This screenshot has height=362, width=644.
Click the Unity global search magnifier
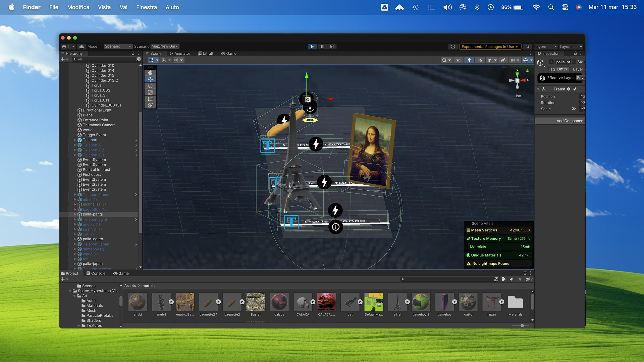[527, 47]
